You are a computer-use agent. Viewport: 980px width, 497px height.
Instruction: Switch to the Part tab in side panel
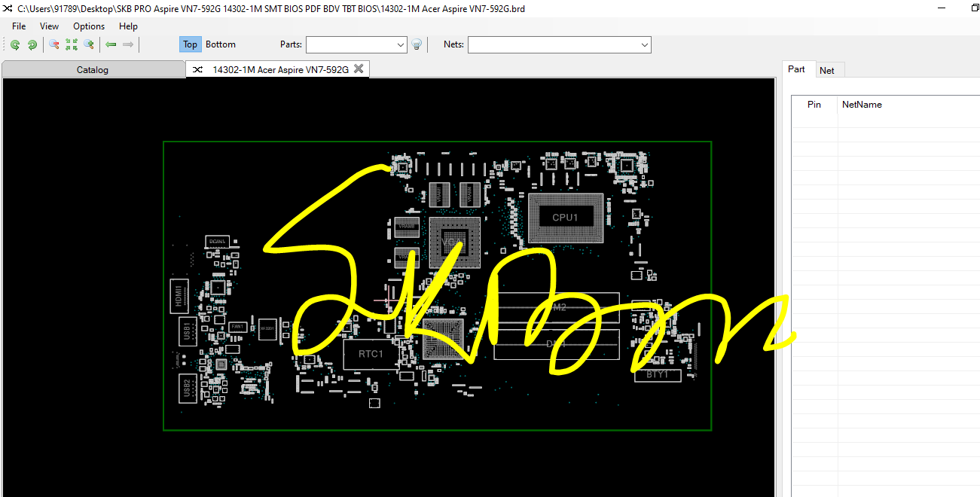pyautogui.click(x=797, y=69)
